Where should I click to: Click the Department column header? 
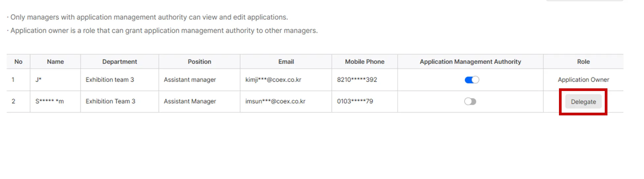[x=120, y=62]
